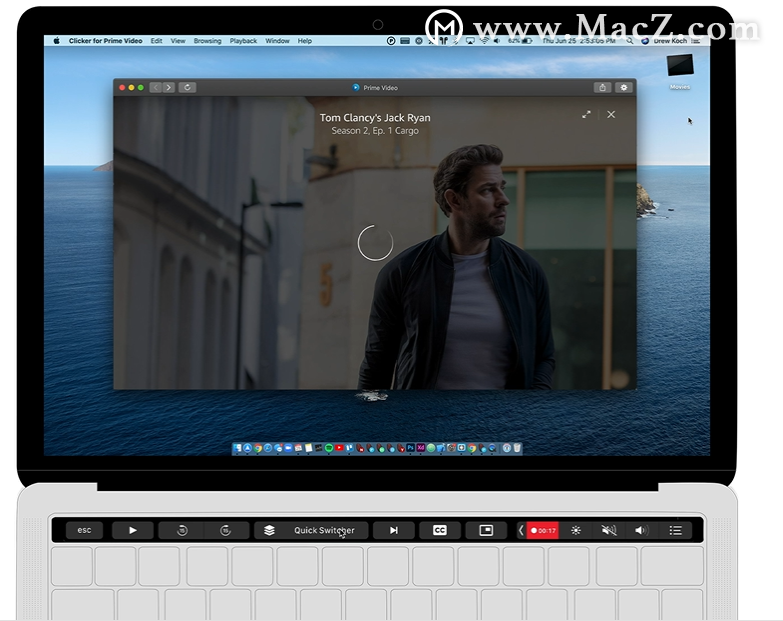This screenshot has width=783, height=621.
Task: Launch Spotify from the Dock
Action: (329, 448)
